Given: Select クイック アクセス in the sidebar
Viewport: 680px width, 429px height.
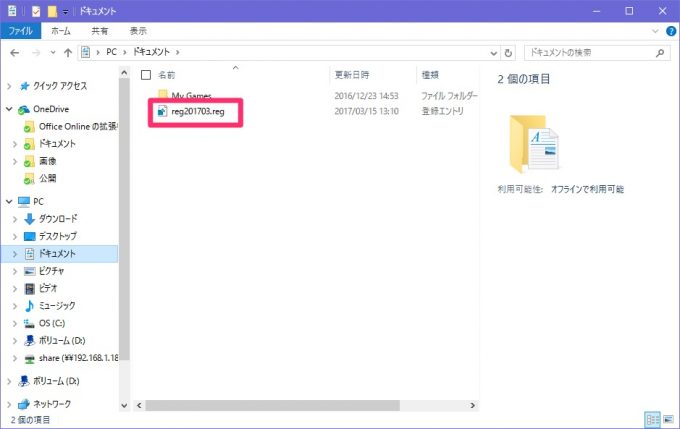Looking at the screenshot, I should [x=60, y=86].
